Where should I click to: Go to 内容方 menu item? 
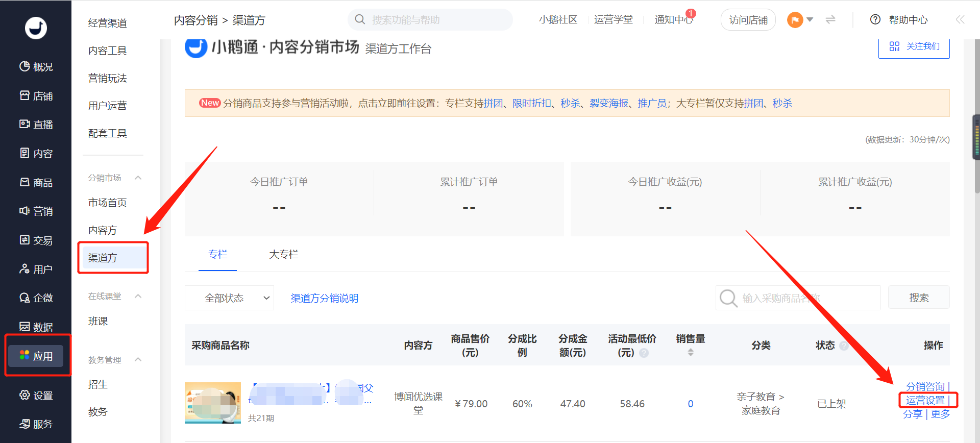click(103, 230)
